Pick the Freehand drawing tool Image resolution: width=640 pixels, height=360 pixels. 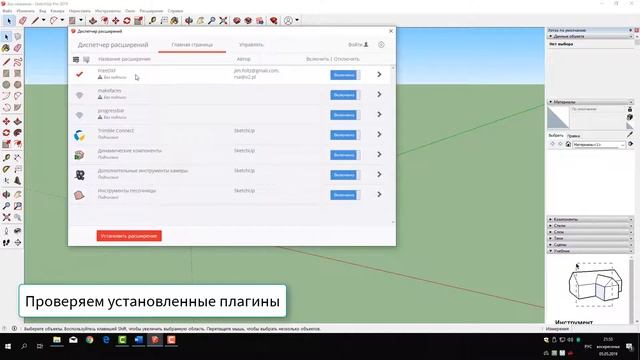pyautogui.click(x=18, y=62)
